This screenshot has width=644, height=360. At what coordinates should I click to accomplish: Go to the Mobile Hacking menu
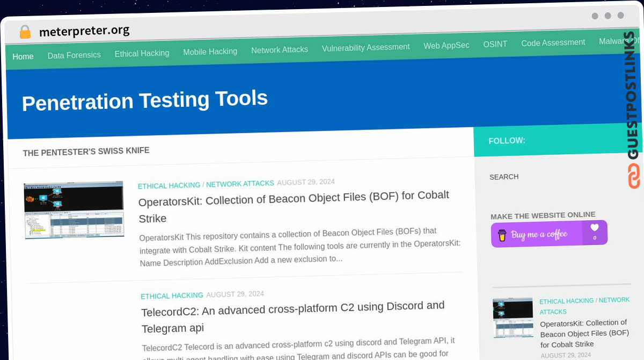(x=210, y=52)
